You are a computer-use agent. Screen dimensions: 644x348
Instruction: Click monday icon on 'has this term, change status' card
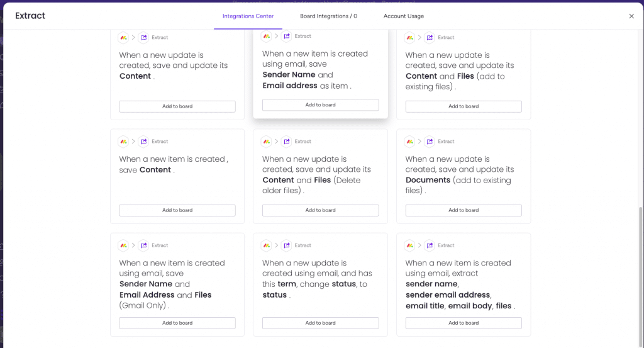[267, 245]
